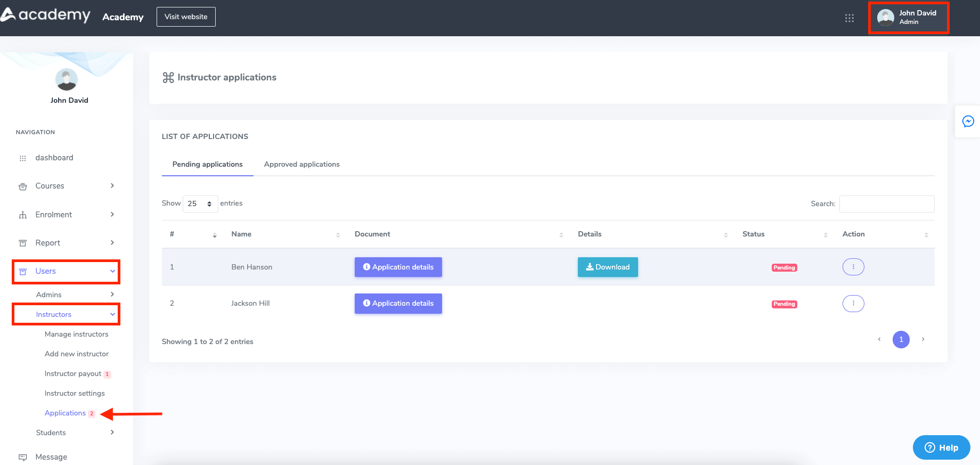The width and height of the screenshot is (980, 465).
Task: Open action menu for Ben Hanson
Action: (x=853, y=267)
